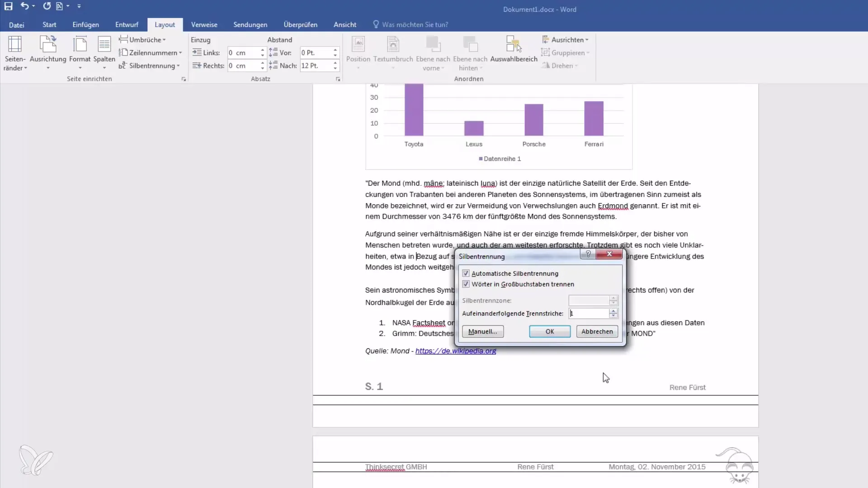This screenshot has width=868, height=488.
Task: Increase the Links indent with up arrow
Action: pos(263,50)
